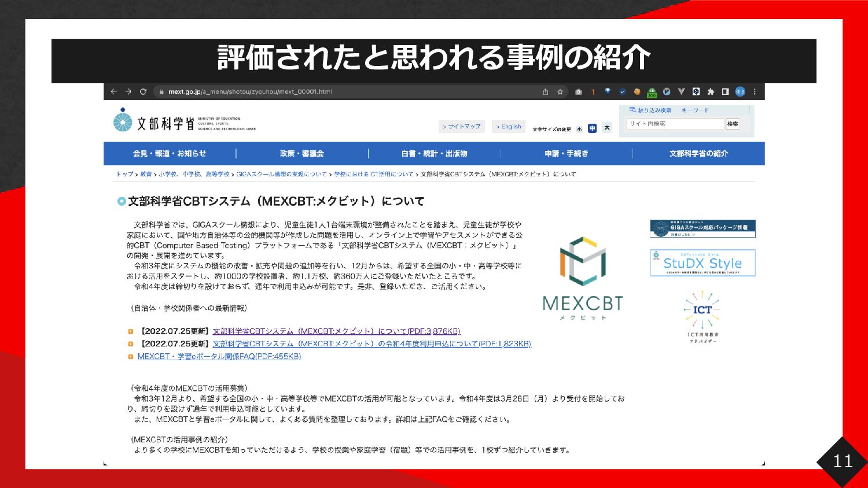Go to 教育 in breadcrumb
Image resolution: width=868 pixels, height=488 pixels.
(x=146, y=174)
